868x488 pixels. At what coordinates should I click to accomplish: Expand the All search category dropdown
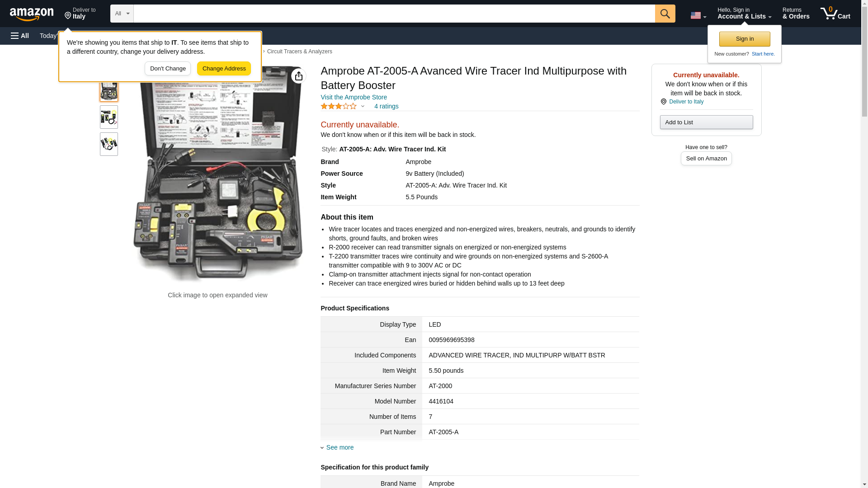(122, 14)
